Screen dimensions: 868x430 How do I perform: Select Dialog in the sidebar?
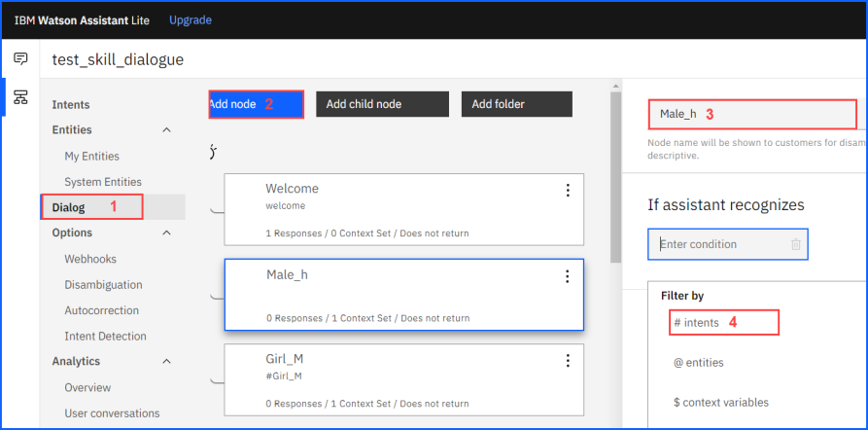(69, 207)
